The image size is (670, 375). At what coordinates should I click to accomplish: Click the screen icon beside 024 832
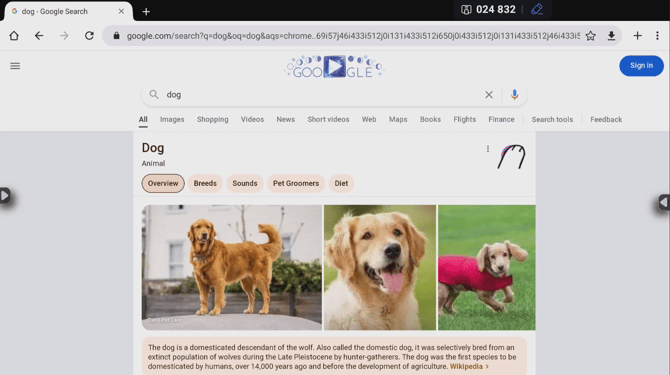[x=466, y=9]
